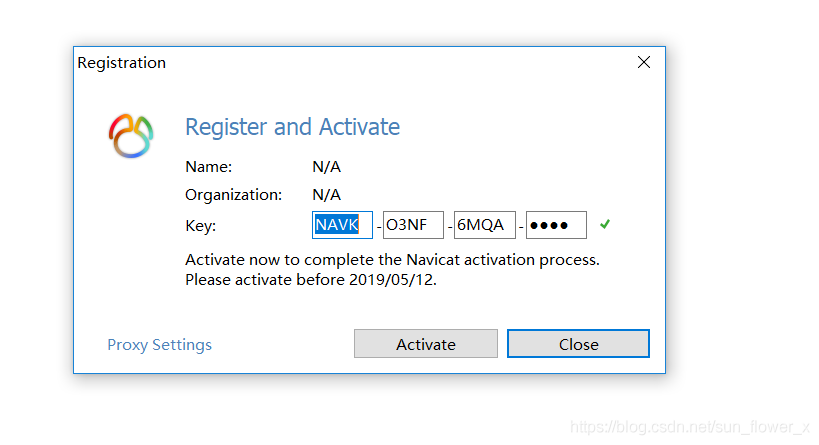Image resolution: width=819 pixels, height=445 pixels.
Task: Click the Activate button
Action: tap(425, 344)
